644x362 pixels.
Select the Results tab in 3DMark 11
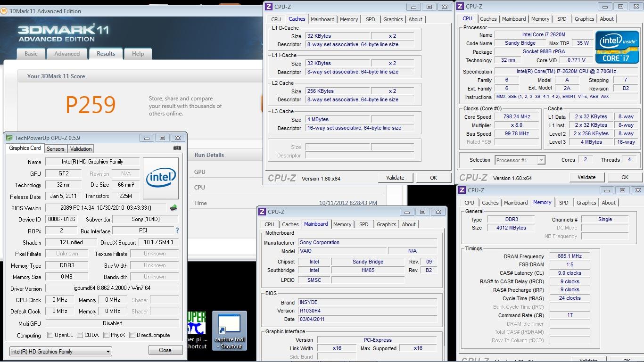(106, 53)
